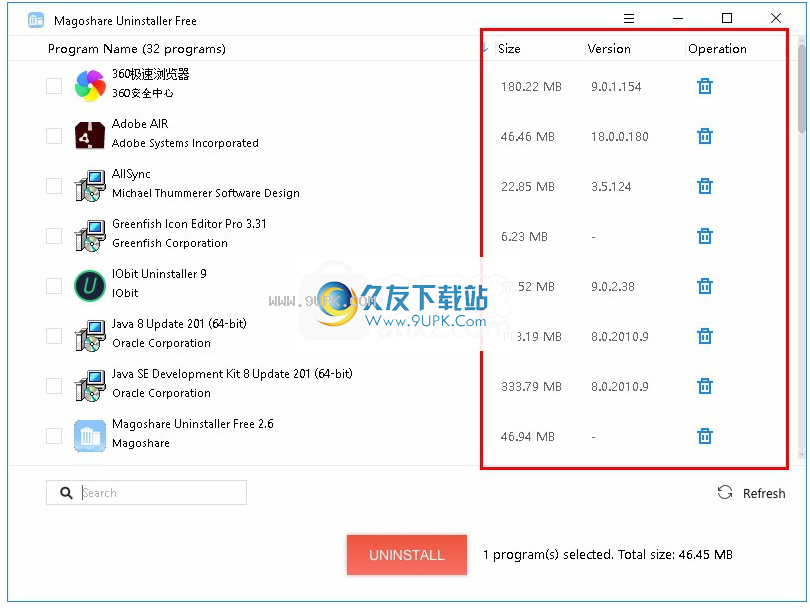Click the trash icon for IObit Uninstaller 9
Screen dimensions: 810x608
coord(705,286)
